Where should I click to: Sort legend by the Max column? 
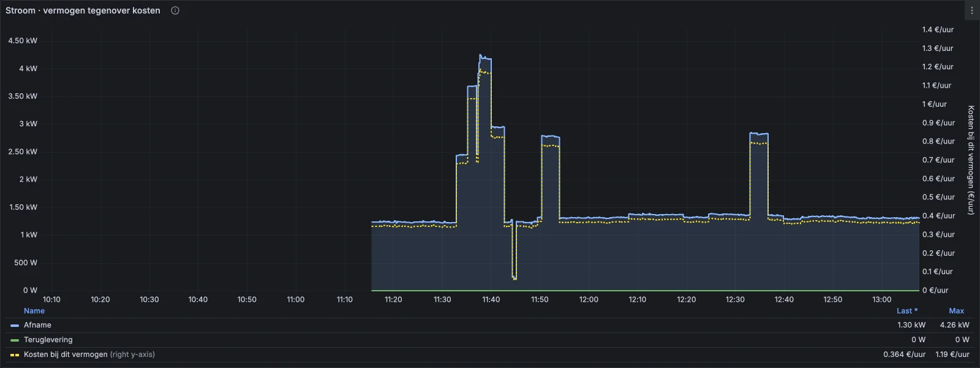[x=956, y=311]
